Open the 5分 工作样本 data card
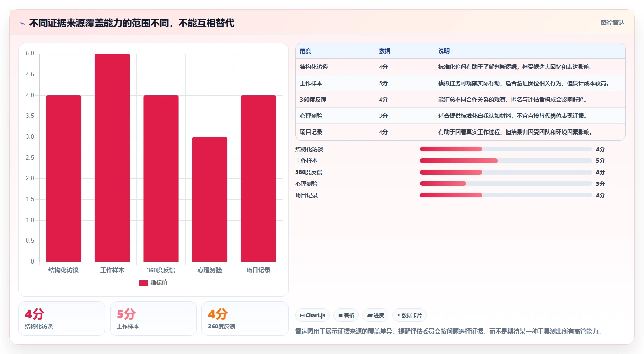Viewport: 644px width, 354px height. pyautogui.click(x=153, y=319)
